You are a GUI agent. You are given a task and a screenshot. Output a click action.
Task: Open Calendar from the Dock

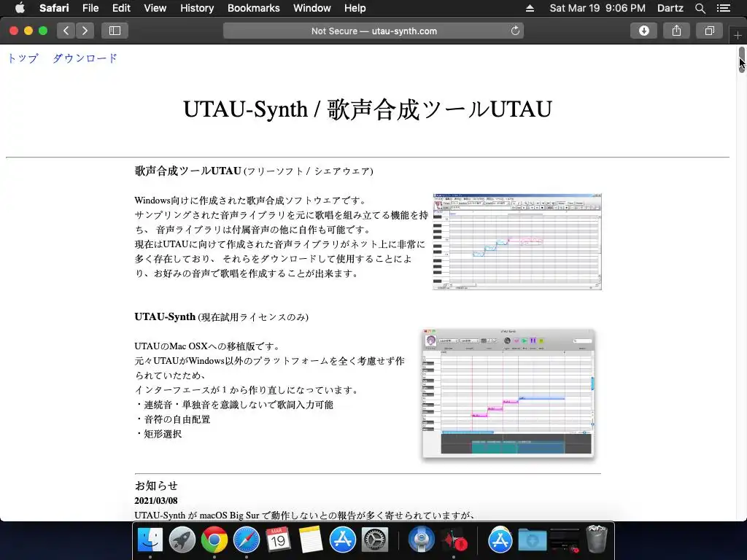point(278,540)
